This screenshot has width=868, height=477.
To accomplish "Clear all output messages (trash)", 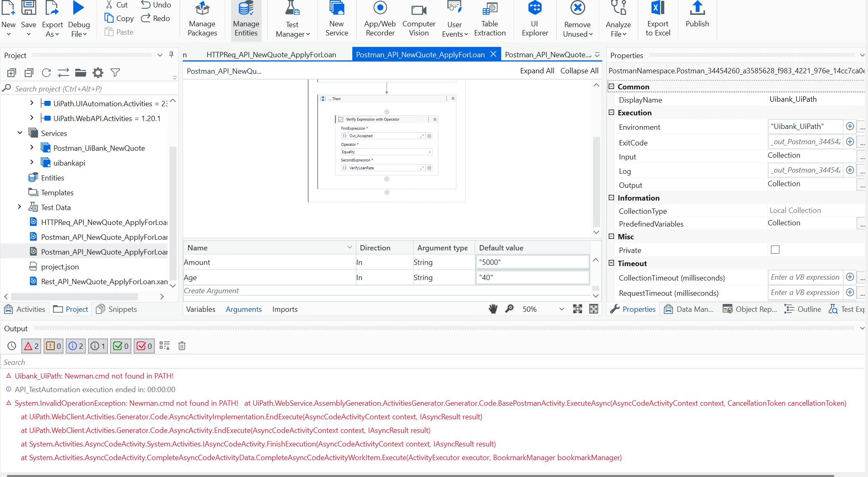I will coord(182,346).
